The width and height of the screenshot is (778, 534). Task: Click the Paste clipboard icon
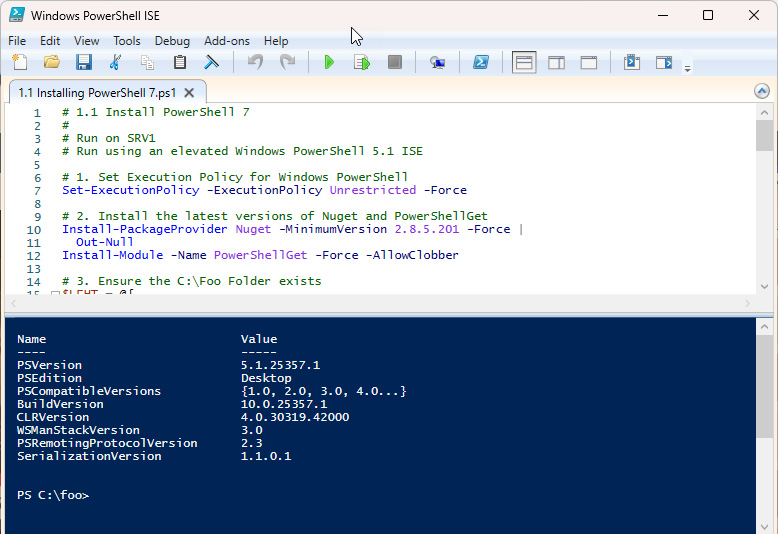(x=180, y=63)
